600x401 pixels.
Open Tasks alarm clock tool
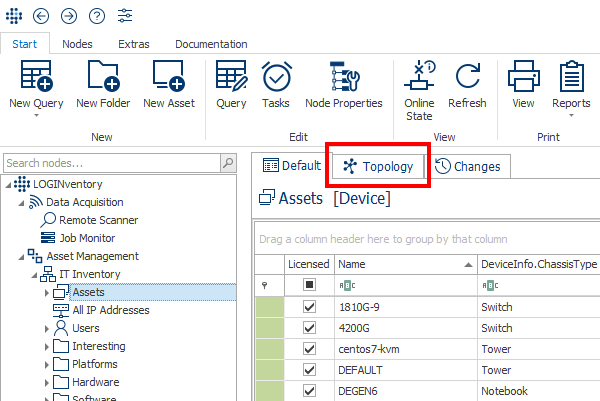click(276, 85)
